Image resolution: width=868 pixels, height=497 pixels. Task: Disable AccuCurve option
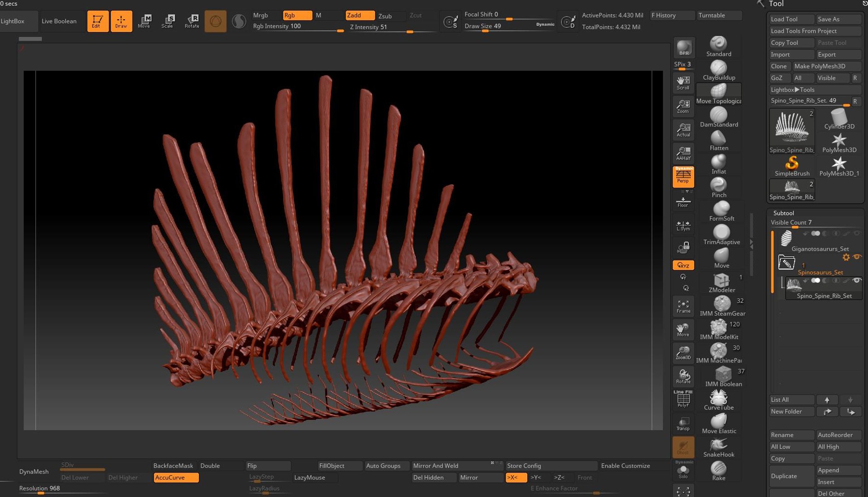point(176,478)
